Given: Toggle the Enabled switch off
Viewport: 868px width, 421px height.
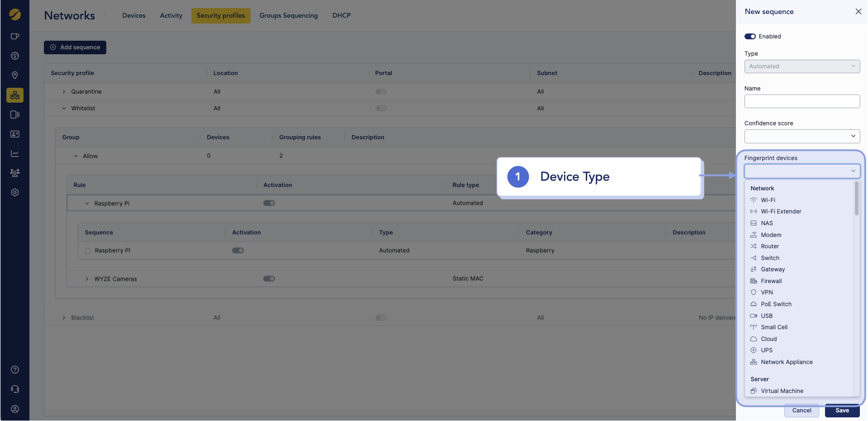Looking at the screenshot, I should click(750, 37).
